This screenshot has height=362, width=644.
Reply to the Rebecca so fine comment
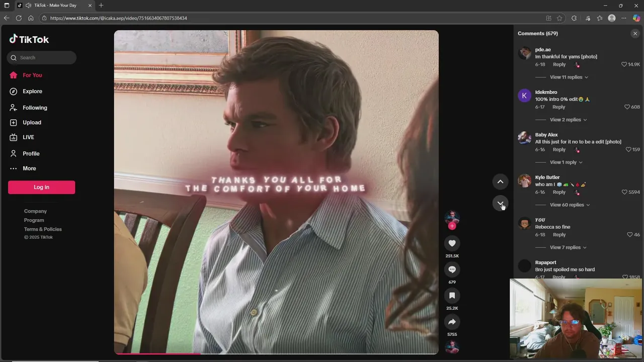tap(559, 235)
